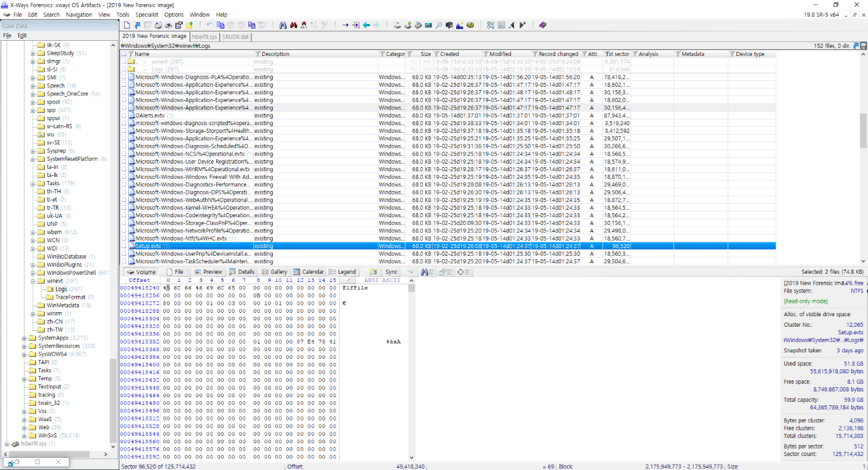Click the Replace Hex Values icon

(324, 25)
